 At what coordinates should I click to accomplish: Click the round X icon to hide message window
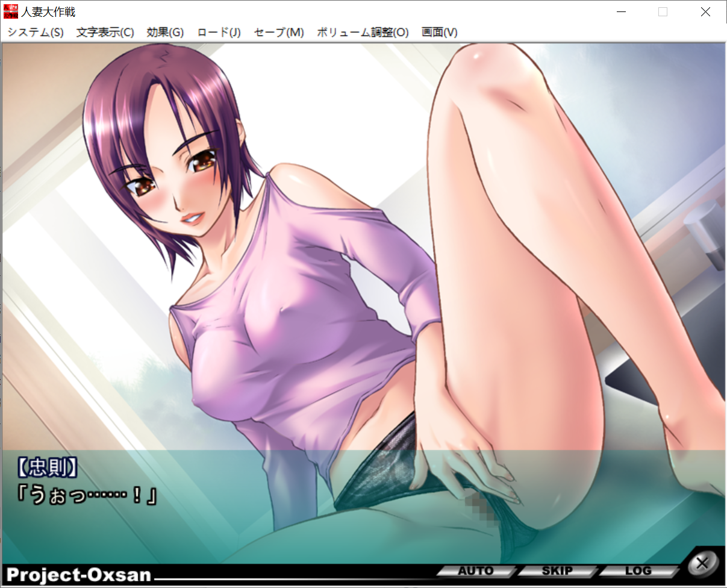click(702, 563)
